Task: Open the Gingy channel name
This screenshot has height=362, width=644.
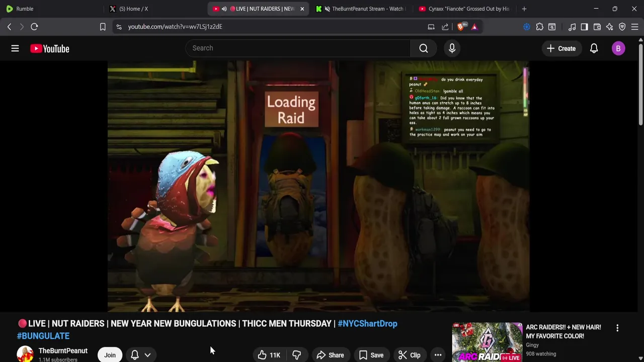Action: [x=532, y=345]
